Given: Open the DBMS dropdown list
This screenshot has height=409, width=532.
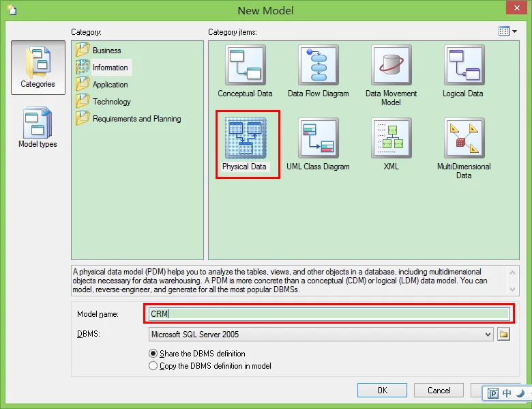Looking at the screenshot, I should pyautogui.click(x=488, y=335).
